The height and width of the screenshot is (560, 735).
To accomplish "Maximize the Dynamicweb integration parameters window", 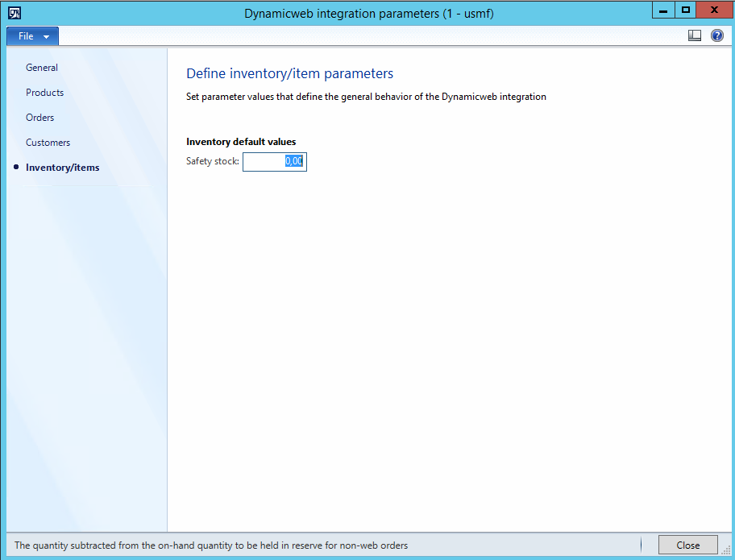I will (x=686, y=10).
